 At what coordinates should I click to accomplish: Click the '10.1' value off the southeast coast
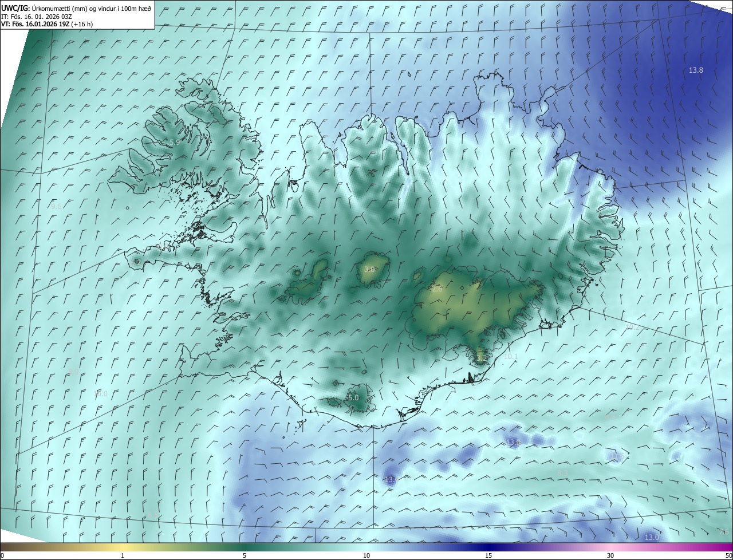pos(511,356)
